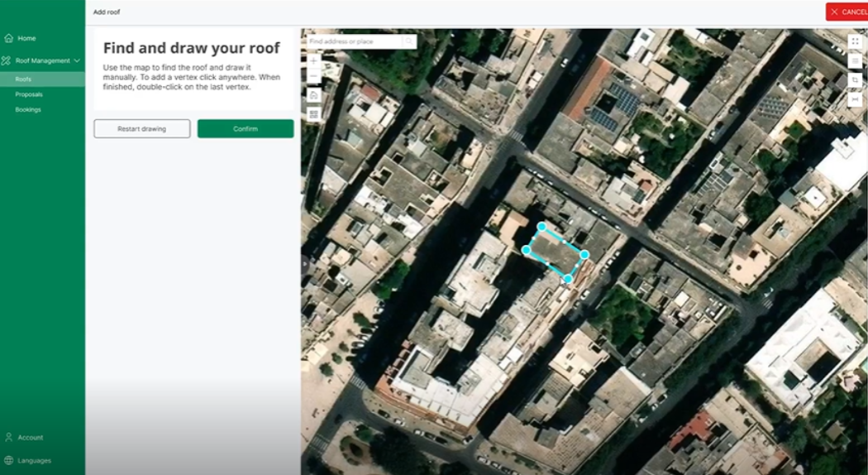Cancel adding the roof
The image size is (868, 475).
pos(847,12)
